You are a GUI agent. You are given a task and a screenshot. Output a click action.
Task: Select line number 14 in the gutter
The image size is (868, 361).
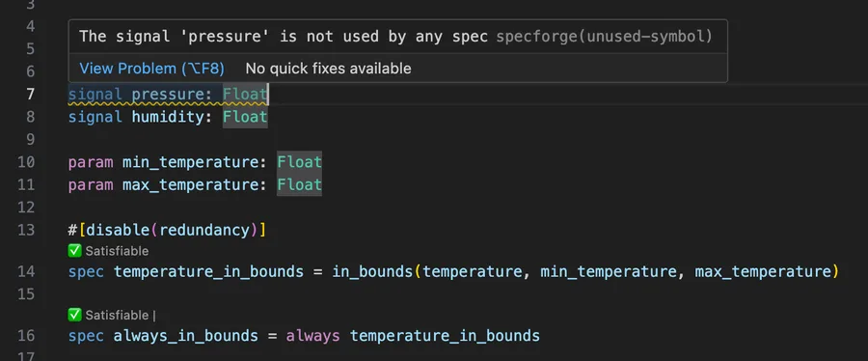(25, 271)
